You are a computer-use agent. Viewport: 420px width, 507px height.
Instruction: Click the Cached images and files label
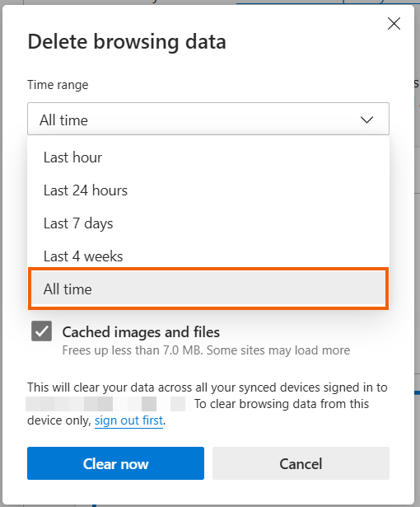coord(141,332)
